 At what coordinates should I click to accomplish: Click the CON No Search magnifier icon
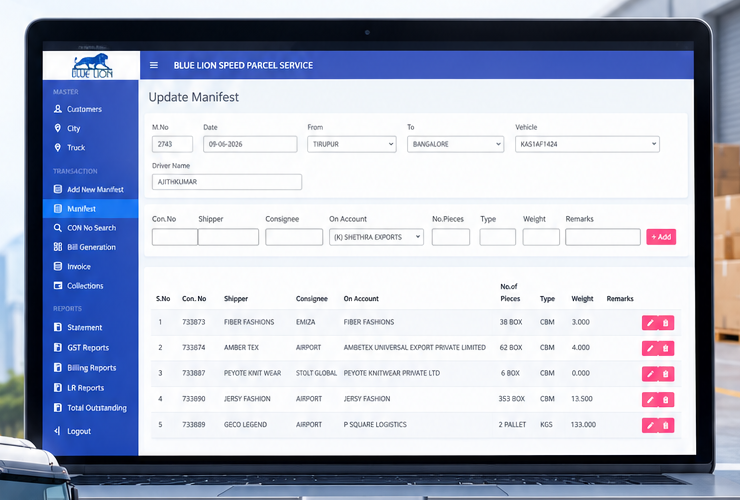pos(58,228)
